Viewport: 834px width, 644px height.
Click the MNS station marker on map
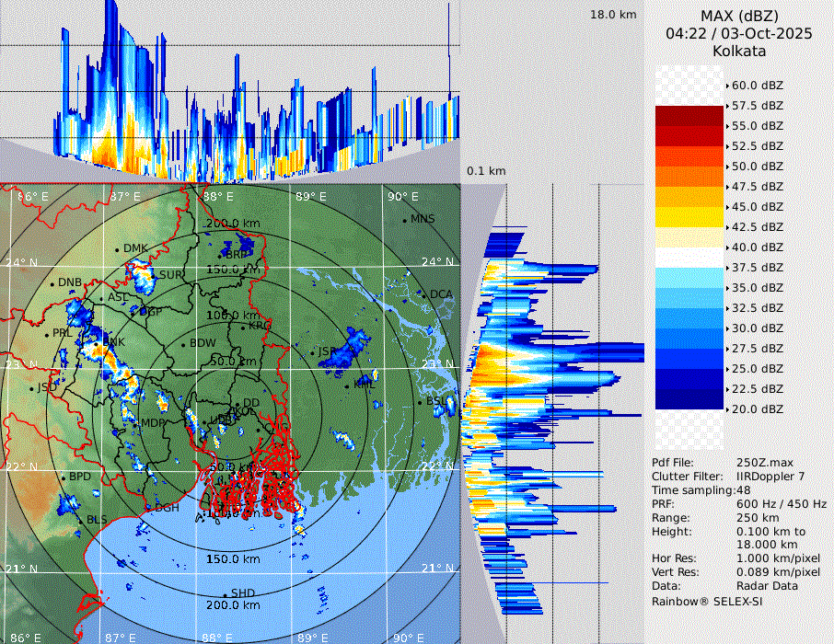click(x=405, y=220)
